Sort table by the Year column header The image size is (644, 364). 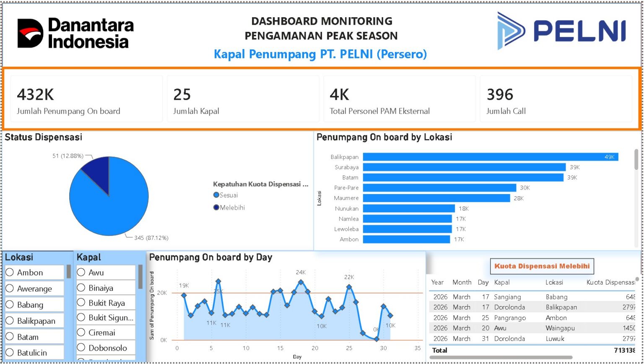(x=437, y=283)
